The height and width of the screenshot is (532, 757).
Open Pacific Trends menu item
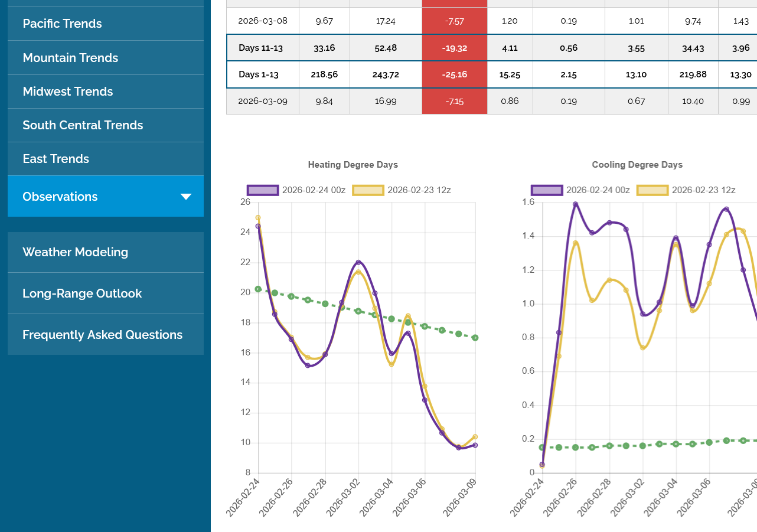tap(62, 24)
